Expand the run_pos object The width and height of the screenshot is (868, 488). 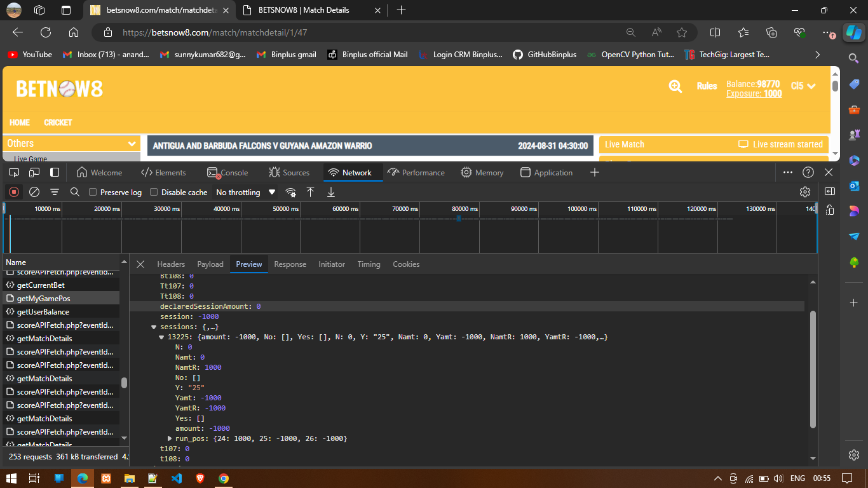coord(170,438)
